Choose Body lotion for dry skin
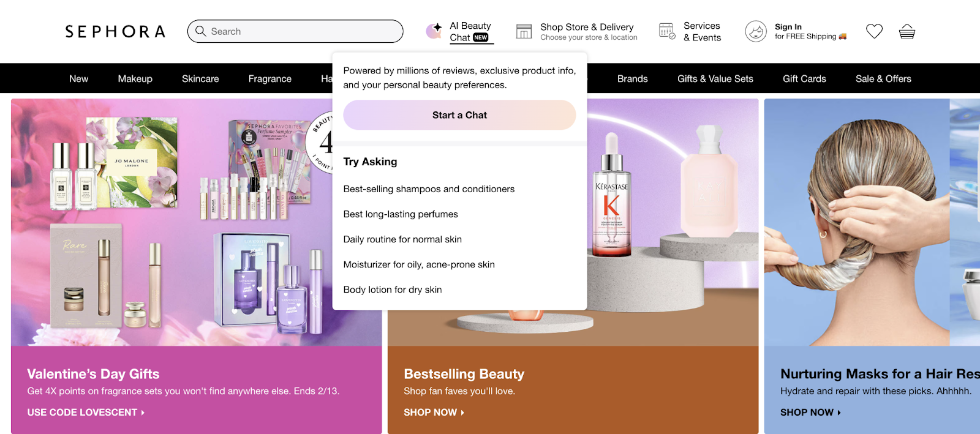 click(393, 290)
